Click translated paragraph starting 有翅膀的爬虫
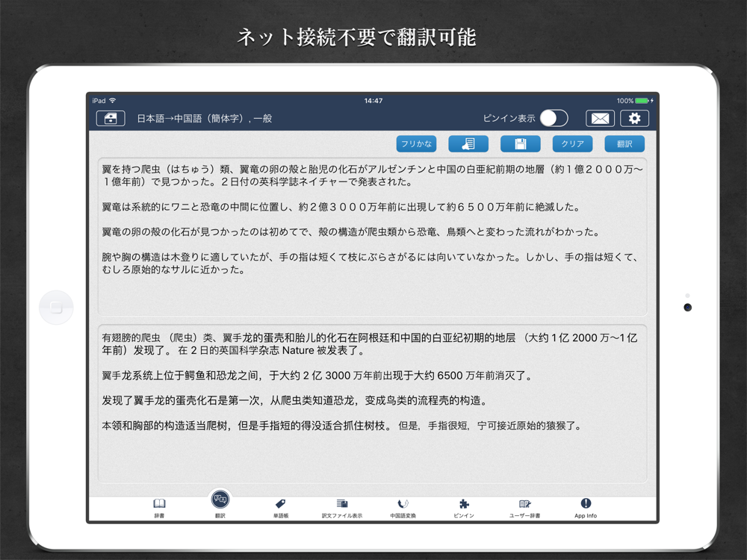Image resolution: width=747 pixels, height=560 pixels. coord(370,343)
